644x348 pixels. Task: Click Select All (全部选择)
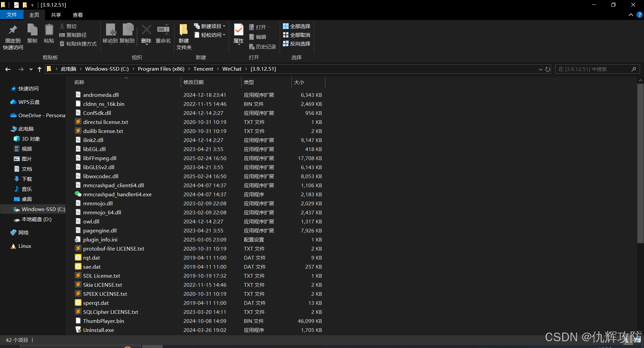coord(297,26)
